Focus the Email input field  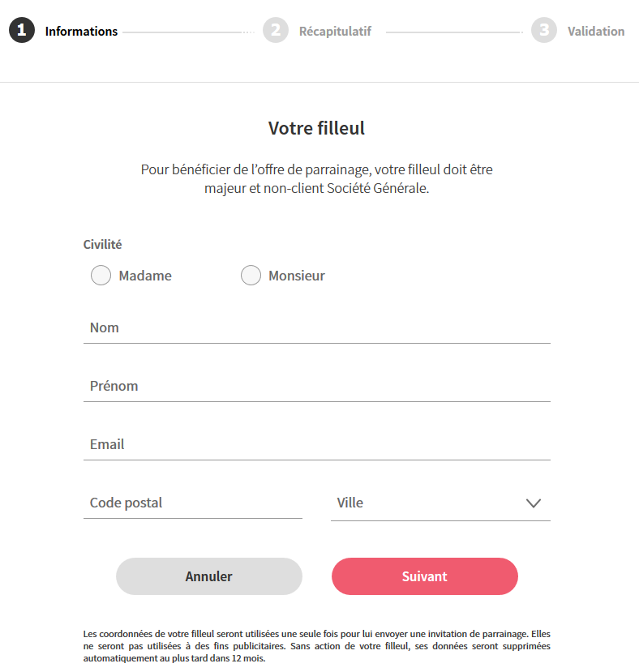coord(316,445)
